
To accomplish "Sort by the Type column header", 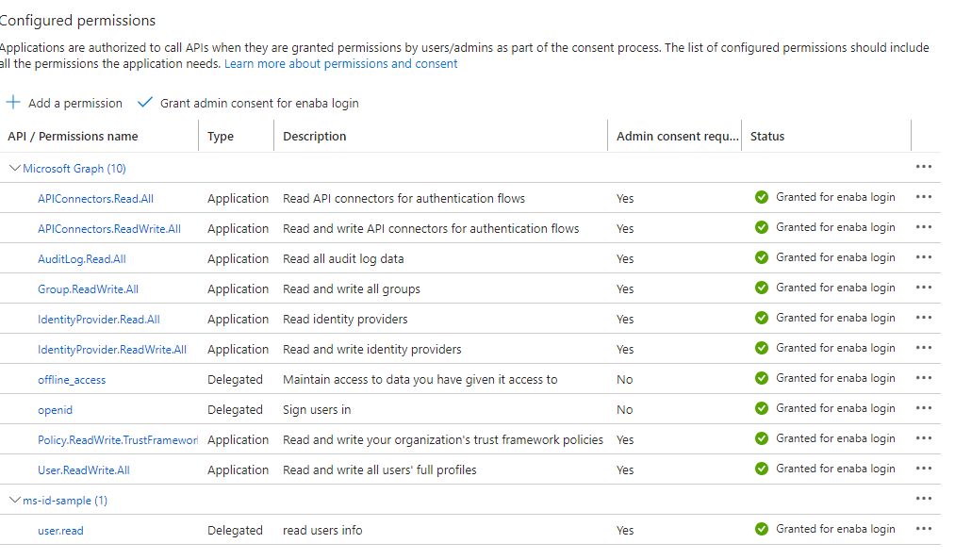I will pos(221,137).
